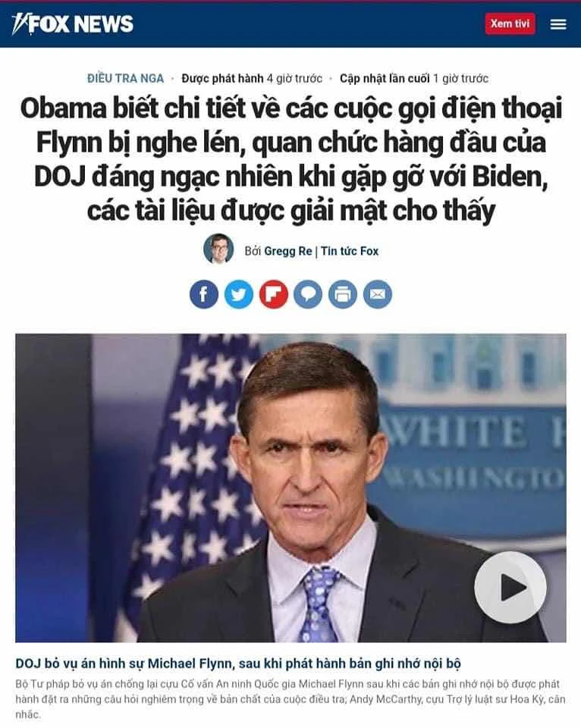Share article on Flipboard

274,294
